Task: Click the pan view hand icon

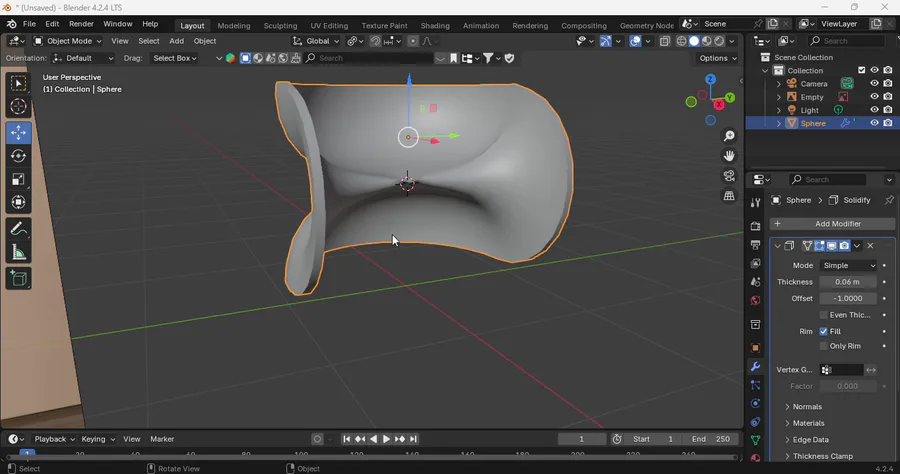Action: (x=729, y=156)
